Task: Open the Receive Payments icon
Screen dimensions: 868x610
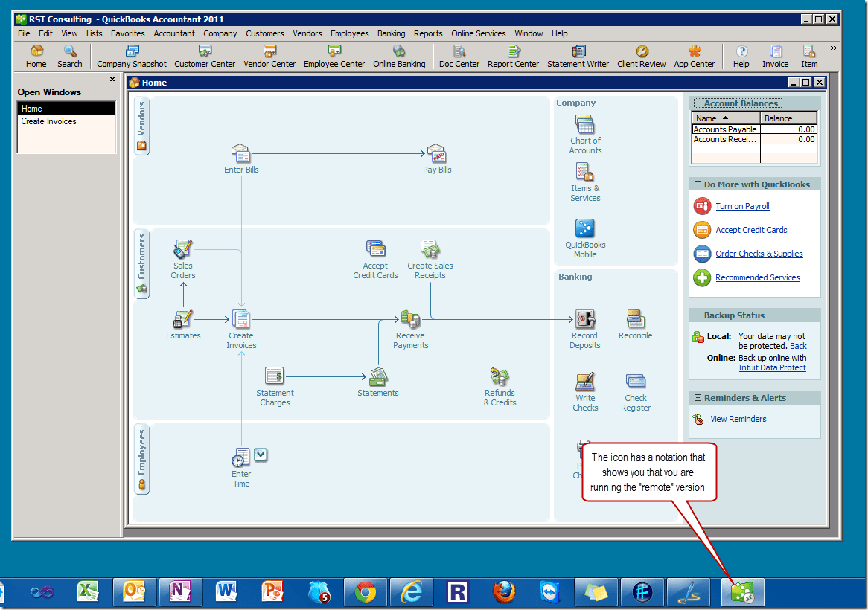Action: pyautogui.click(x=410, y=319)
